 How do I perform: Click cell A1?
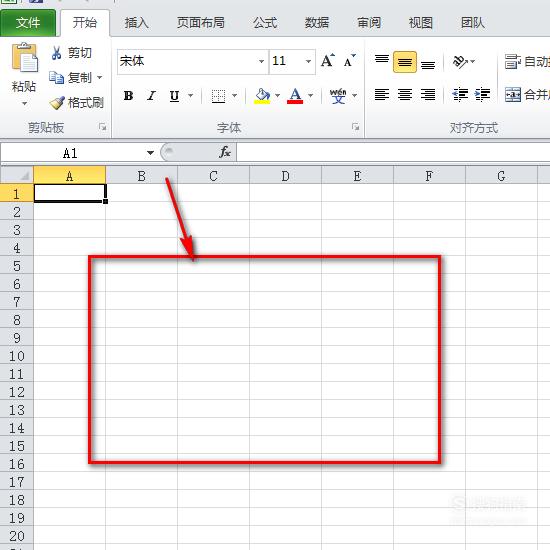(x=69, y=193)
